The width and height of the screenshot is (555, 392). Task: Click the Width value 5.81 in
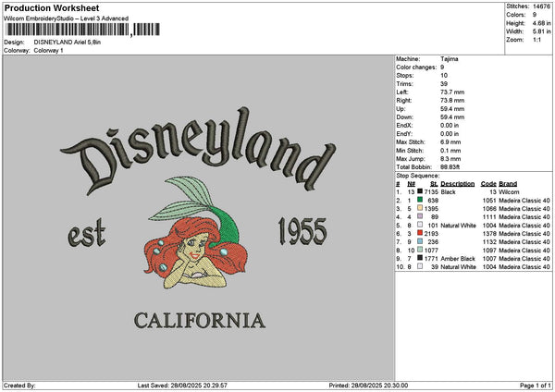(x=541, y=31)
